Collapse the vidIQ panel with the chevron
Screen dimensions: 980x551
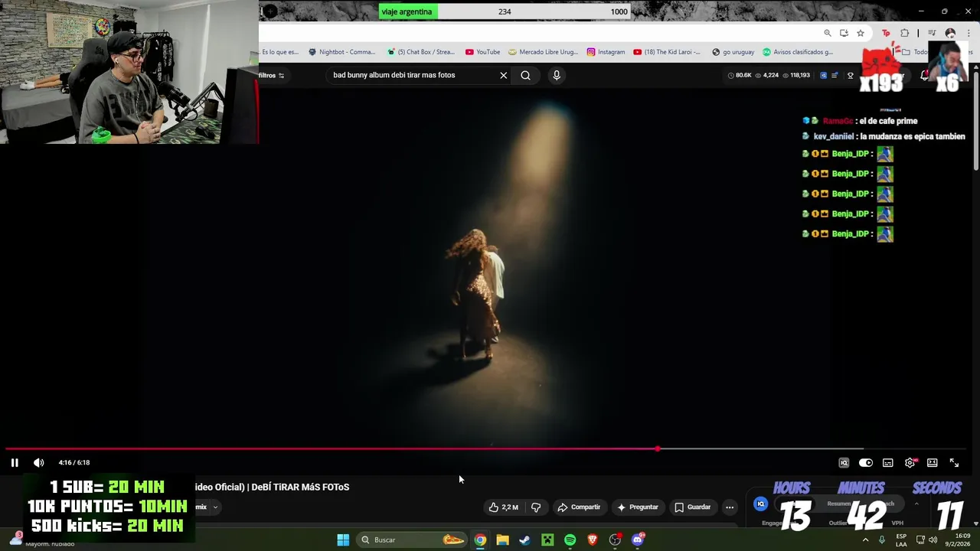(916, 504)
